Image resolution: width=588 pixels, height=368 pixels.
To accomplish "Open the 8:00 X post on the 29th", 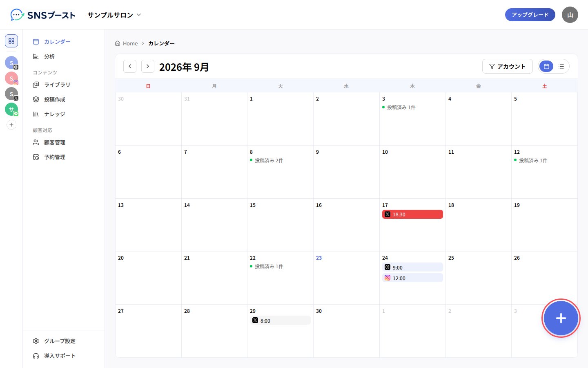I will tap(280, 321).
